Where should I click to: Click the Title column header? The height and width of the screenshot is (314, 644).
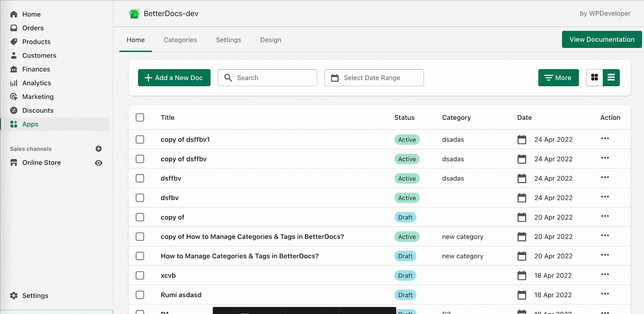point(167,117)
